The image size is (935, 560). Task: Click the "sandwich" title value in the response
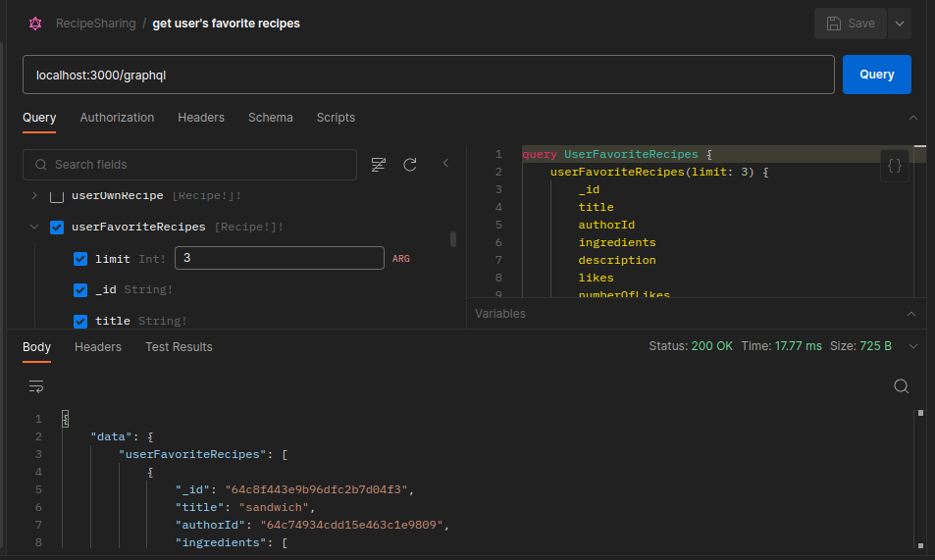274,507
